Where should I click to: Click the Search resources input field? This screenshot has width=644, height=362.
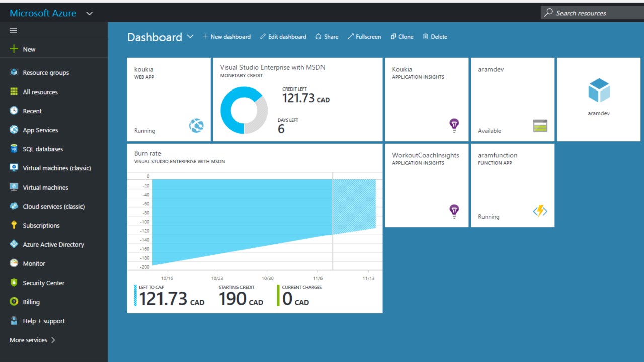coord(592,13)
